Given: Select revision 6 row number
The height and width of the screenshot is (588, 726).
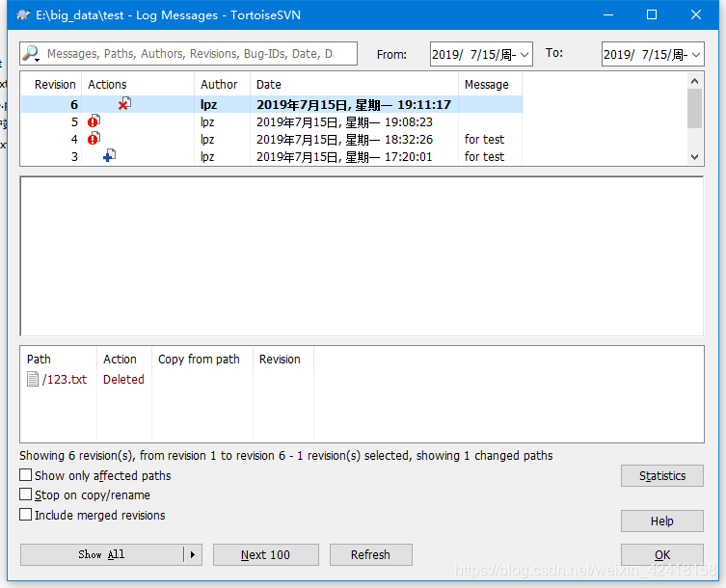Looking at the screenshot, I should point(74,105).
